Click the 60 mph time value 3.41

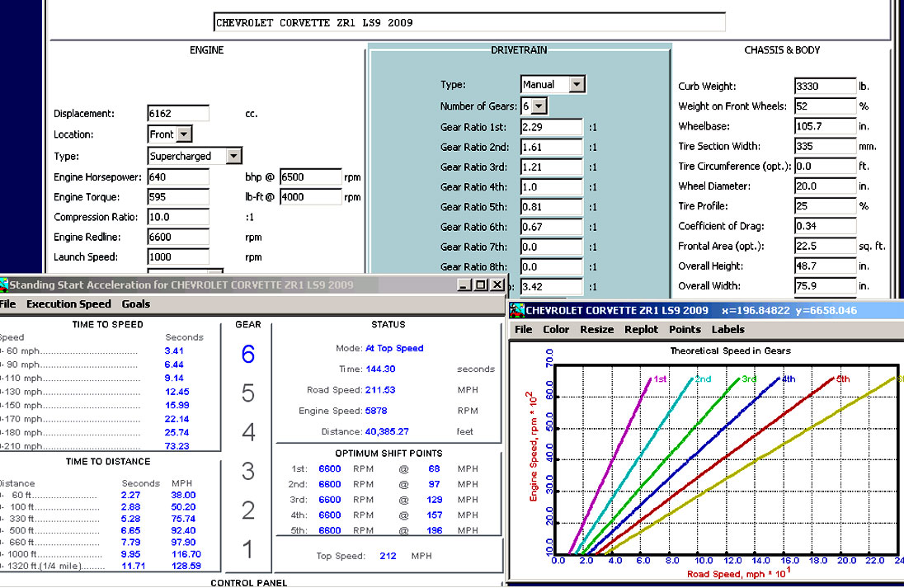(x=174, y=350)
